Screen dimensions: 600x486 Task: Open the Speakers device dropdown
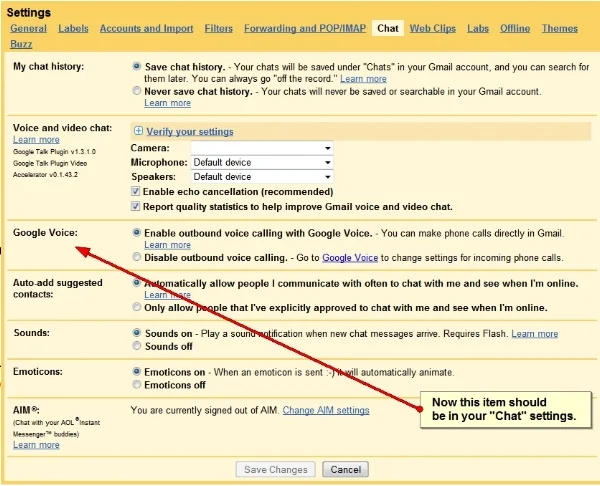click(x=262, y=177)
